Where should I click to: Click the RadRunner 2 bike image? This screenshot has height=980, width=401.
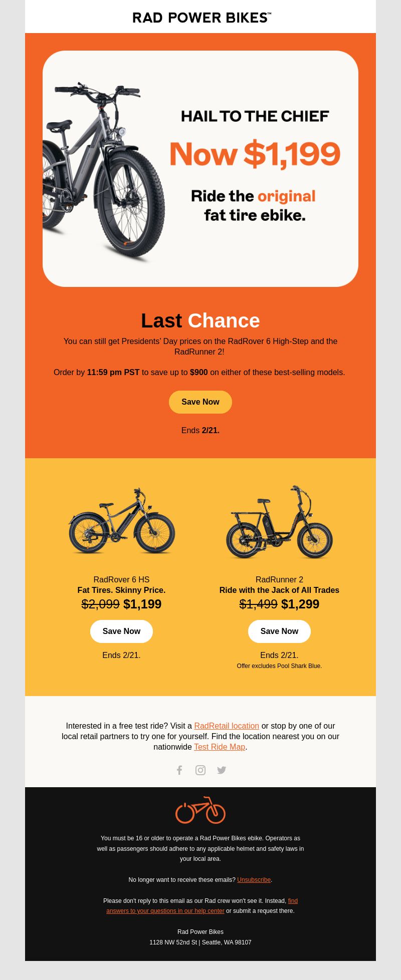click(279, 522)
